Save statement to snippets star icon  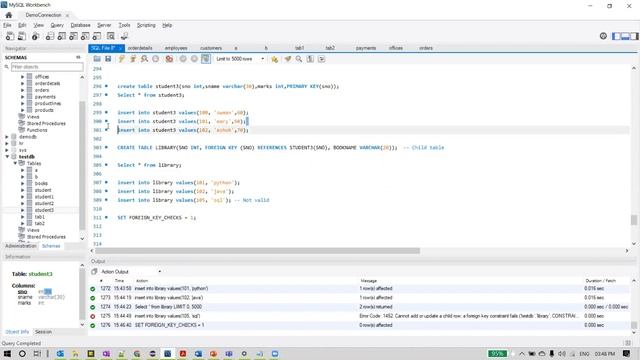pos(275,59)
